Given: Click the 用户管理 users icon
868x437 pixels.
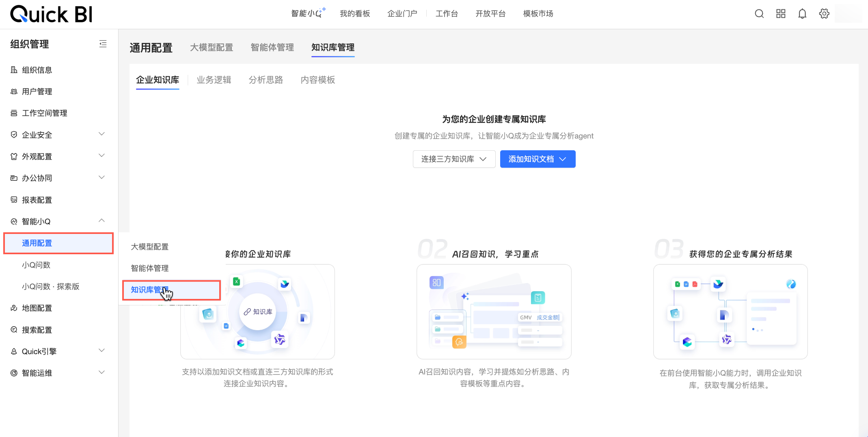Looking at the screenshot, I should click(x=14, y=91).
